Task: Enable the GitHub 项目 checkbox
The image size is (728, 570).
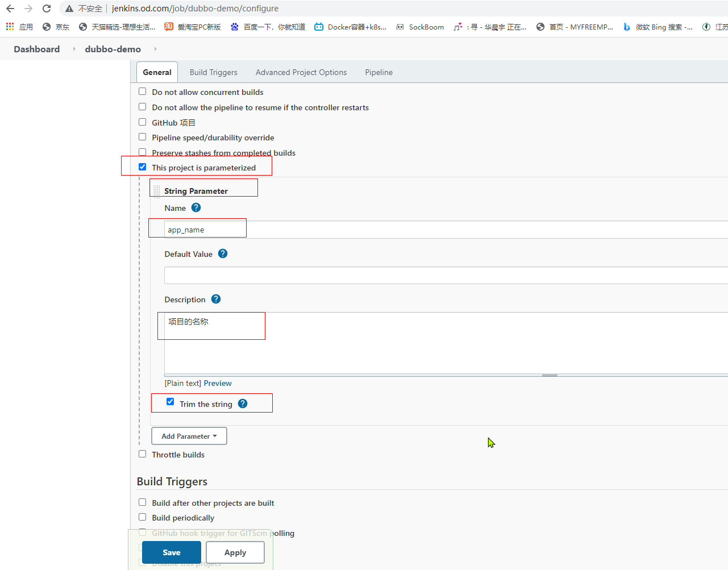Action: [143, 122]
